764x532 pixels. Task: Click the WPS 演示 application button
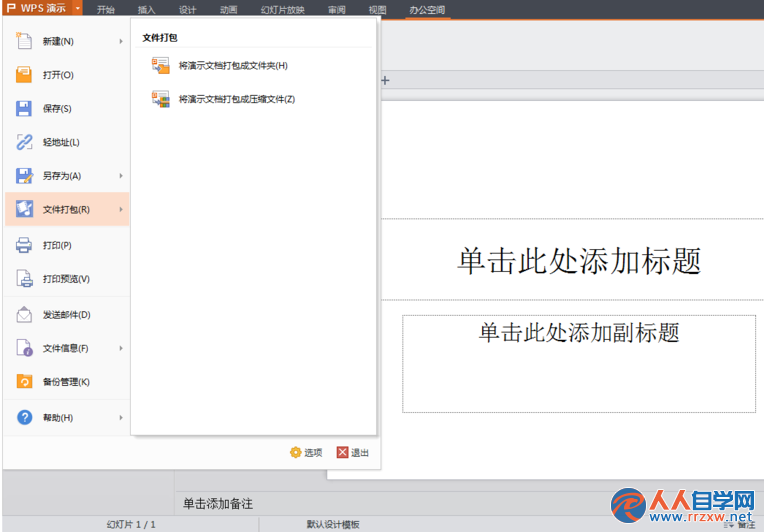coord(38,8)
